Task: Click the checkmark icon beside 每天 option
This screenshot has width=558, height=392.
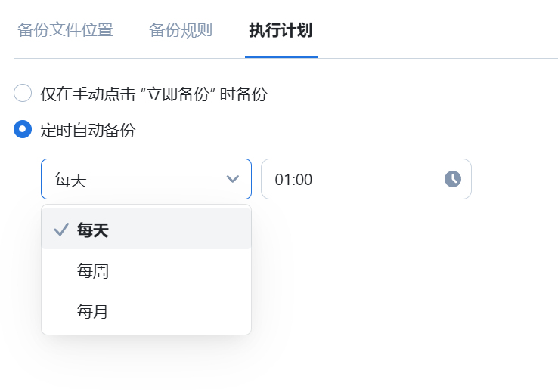Action: point(61,230)
